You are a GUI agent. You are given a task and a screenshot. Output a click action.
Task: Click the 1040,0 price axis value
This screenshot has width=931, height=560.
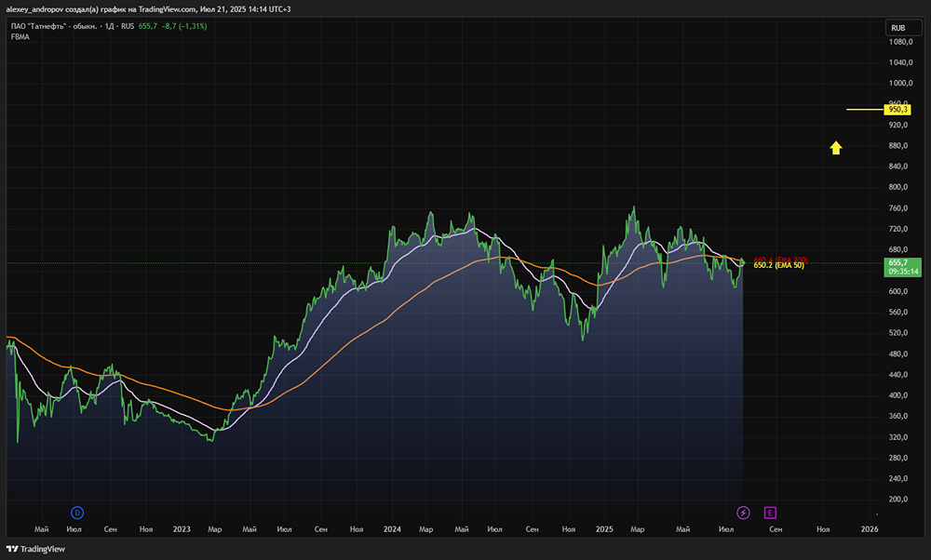pos(900,62)
